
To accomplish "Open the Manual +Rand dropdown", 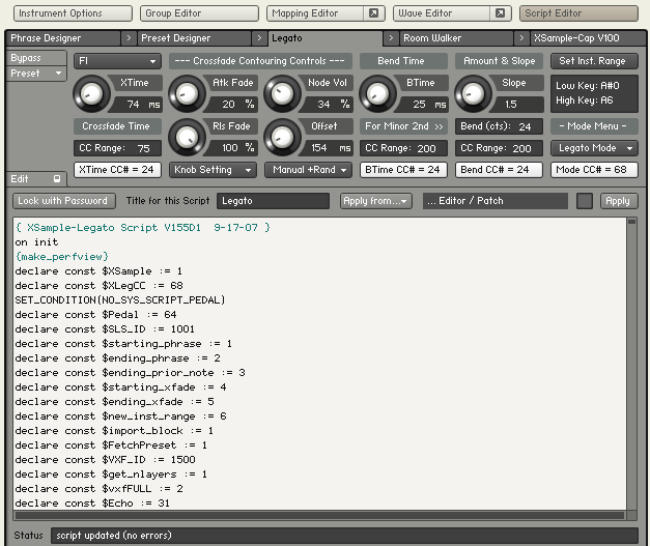I will click(x=308, y=170).
